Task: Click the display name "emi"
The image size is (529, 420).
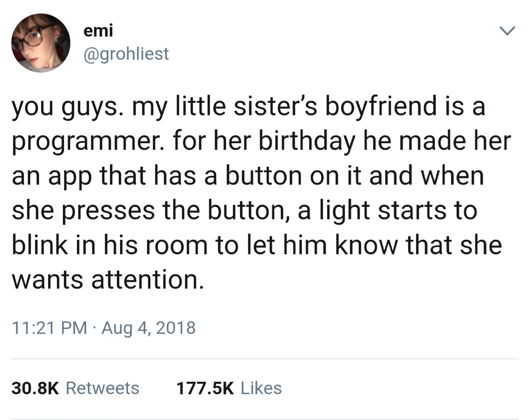Action: [x=98, y=31]
